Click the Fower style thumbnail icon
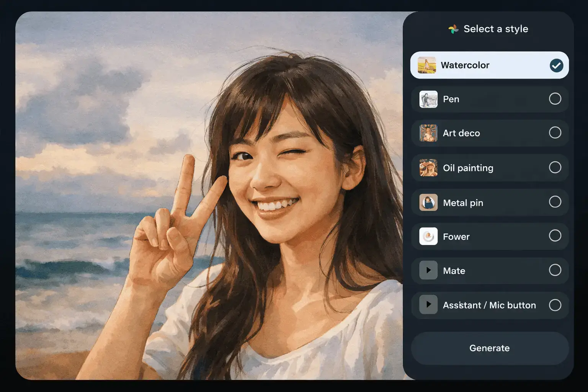 428,236
